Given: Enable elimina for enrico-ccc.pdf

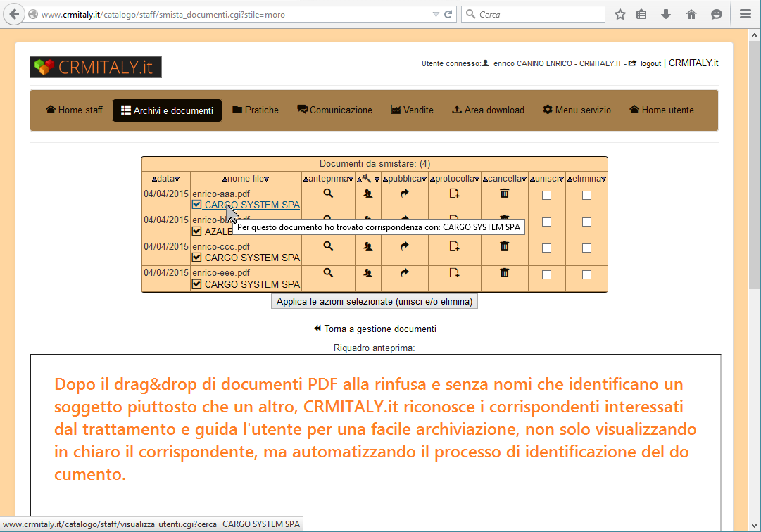Looking at the screenshot, I should tap(587, 248).
